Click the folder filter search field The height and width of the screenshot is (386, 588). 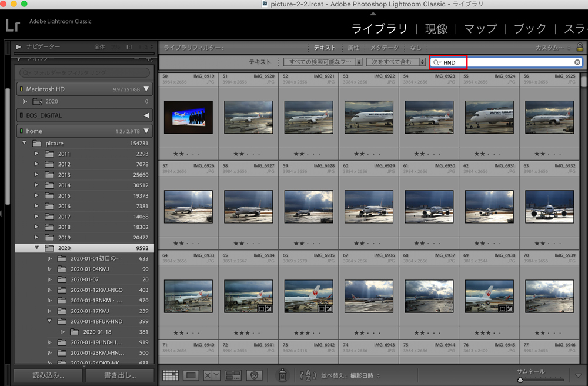84,72
